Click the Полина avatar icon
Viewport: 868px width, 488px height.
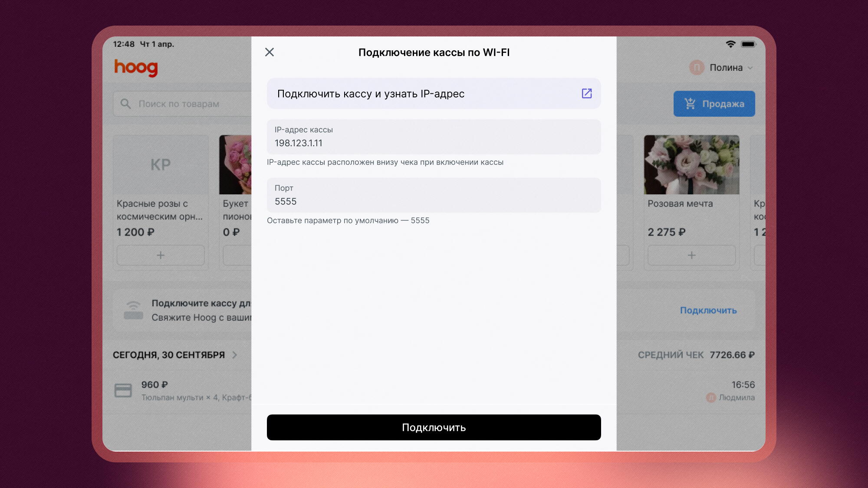[697, 68]
